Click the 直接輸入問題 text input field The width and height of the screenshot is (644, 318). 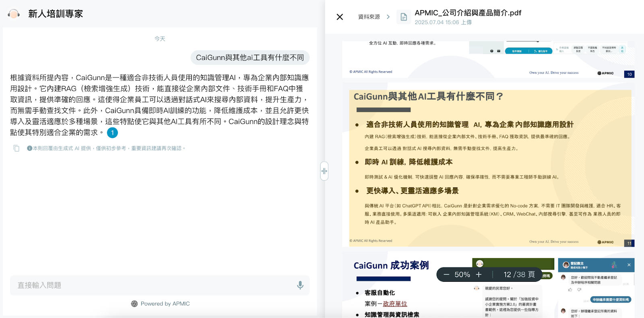pos(153,285)
